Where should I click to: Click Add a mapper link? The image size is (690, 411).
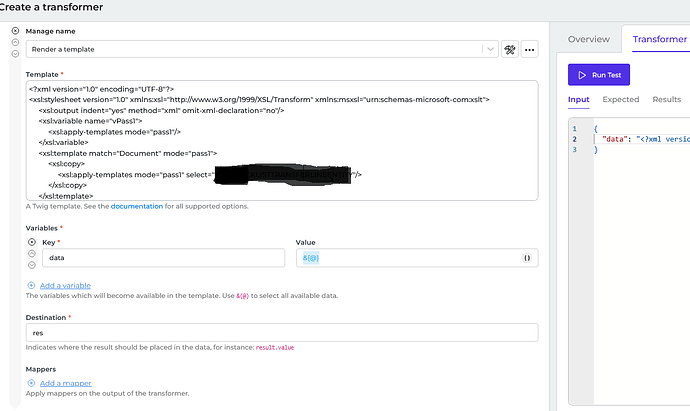click(64, 383)
